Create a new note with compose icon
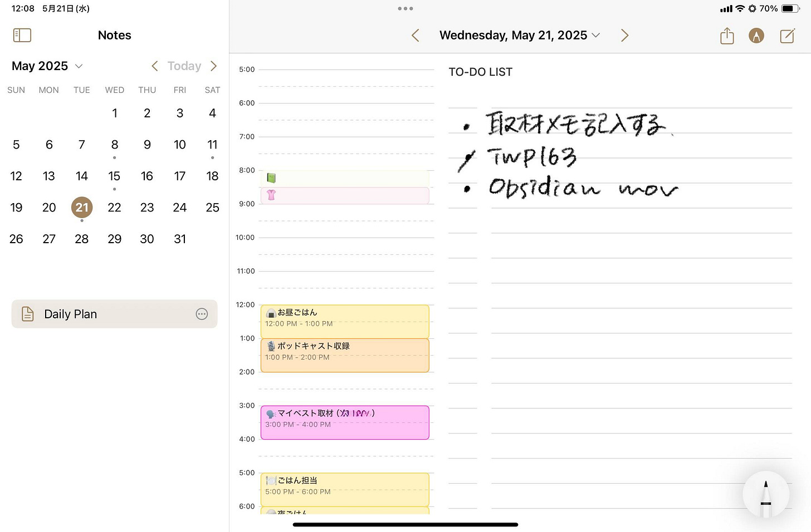The width and height of the screenshot is (811, 532). click(788, 36)
